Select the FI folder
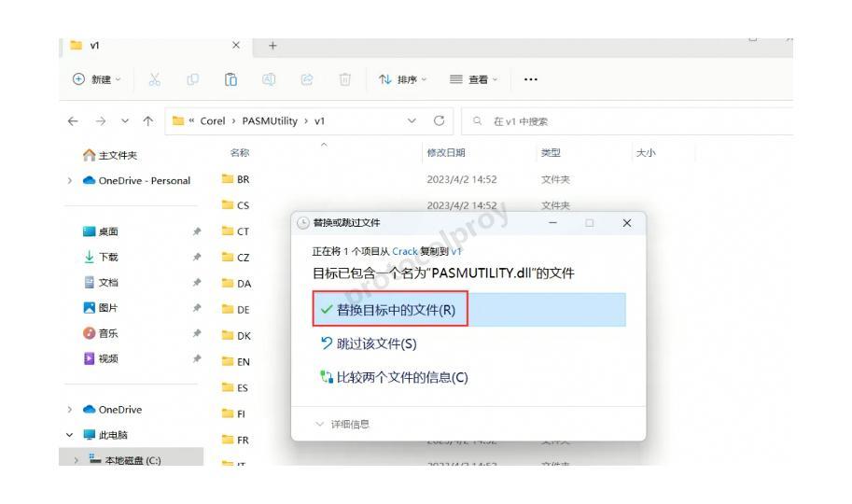The width and height of the screenshot is (852, 504). pos(233,414)
